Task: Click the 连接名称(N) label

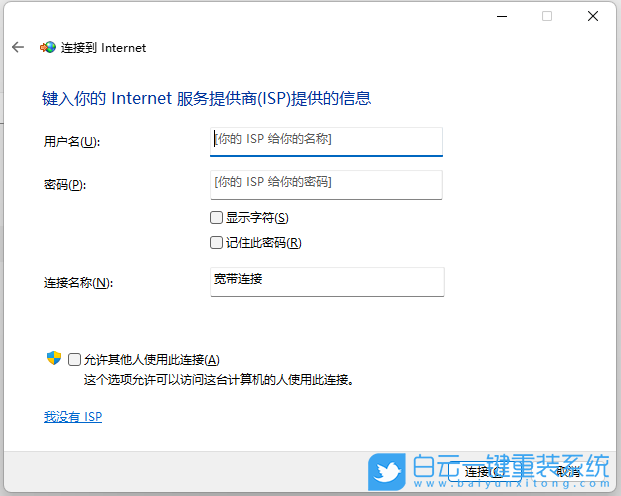Action: [78, 282]
